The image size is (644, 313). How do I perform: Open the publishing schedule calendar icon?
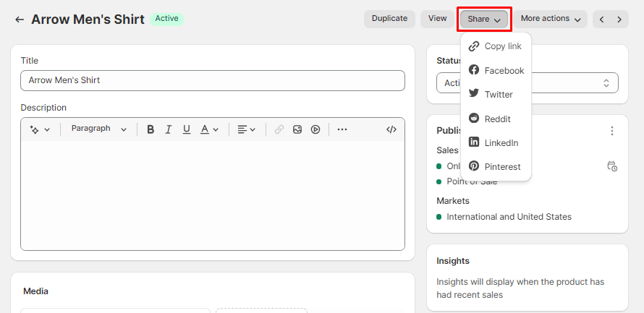(612, 166)
